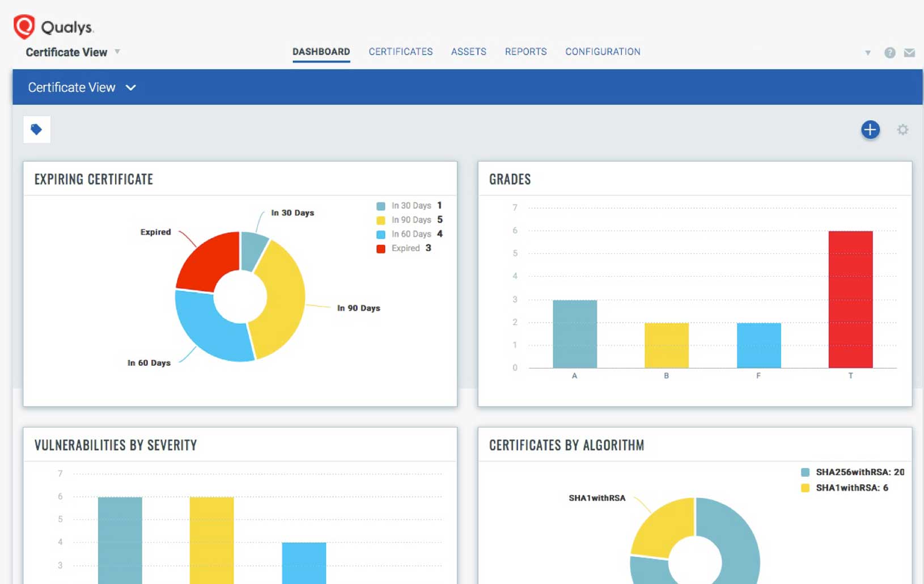Image resolution: width=924 pixels, height=584 pixels.
Task: Open the Reports menu
Action: [x=525, y=52]
